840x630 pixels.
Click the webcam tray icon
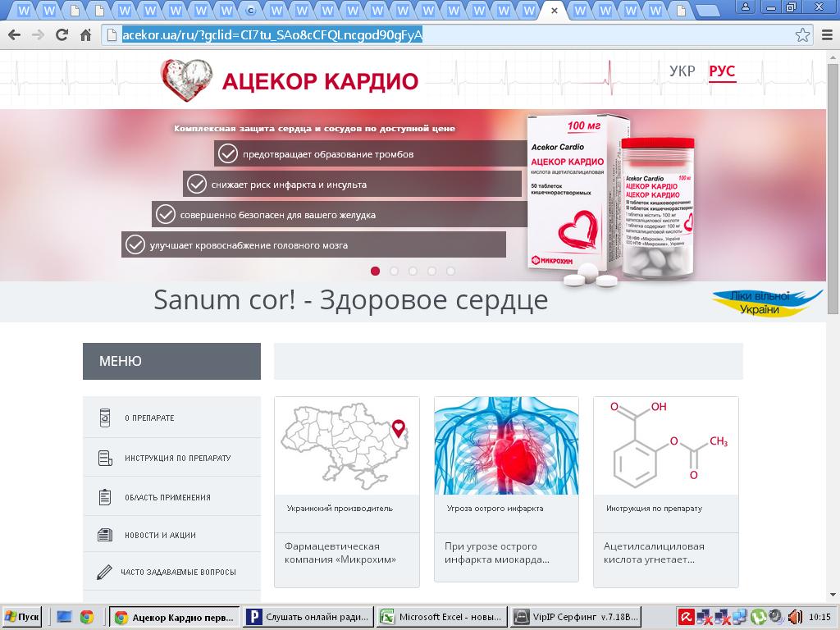(x=775, y=617)
